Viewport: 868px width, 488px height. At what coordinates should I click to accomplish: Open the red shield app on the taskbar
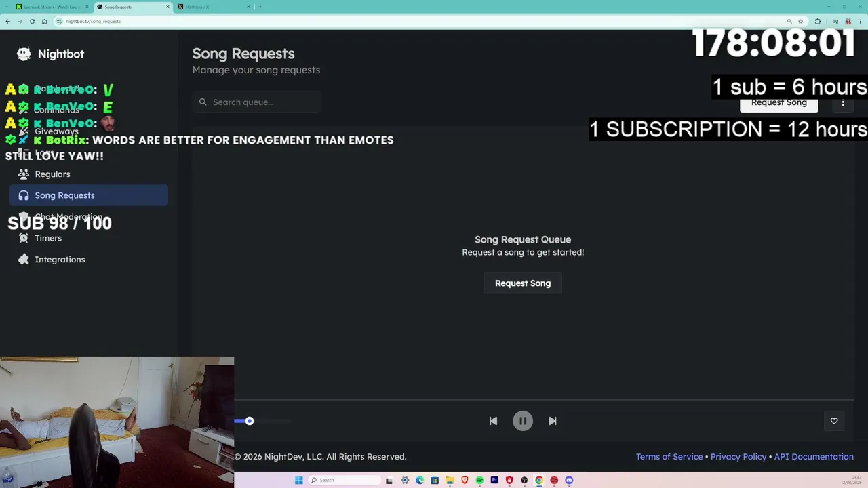(x=509, y=480)
